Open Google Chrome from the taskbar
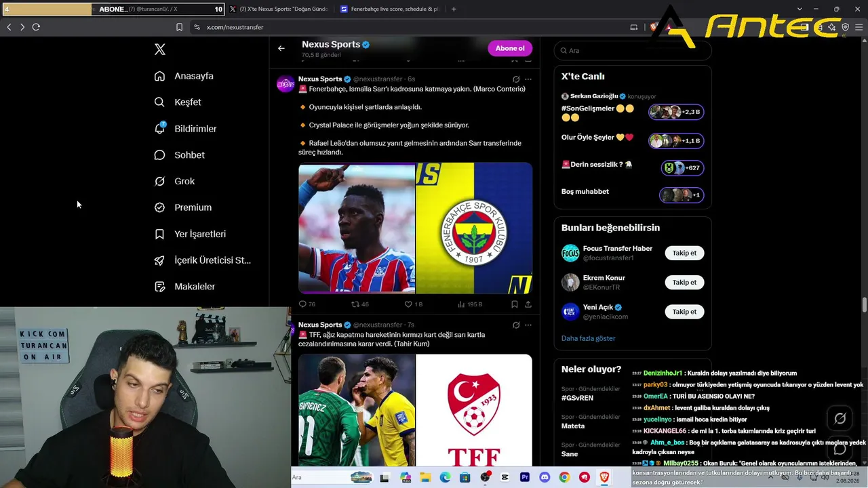Screen dimensions: 868x488 click(x=564, y=478)
